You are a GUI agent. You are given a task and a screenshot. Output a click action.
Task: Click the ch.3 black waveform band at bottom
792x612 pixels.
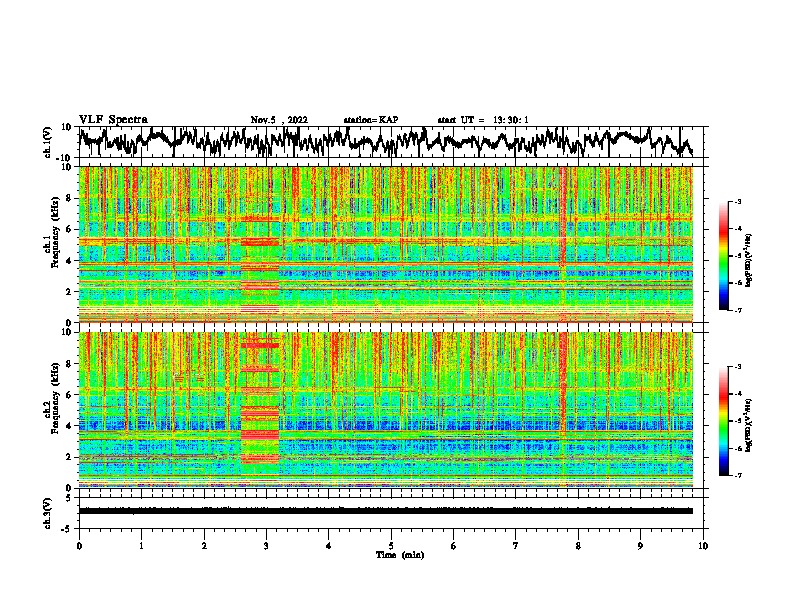pyautogui.click(x=386, y=511)
